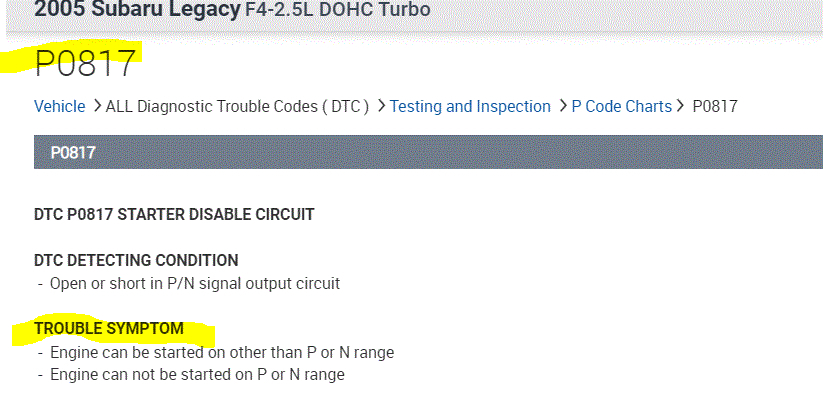This screenshot has height=418, width=823.
Task: Click the chevron right after Vehicle link
Action: [96, 107]
